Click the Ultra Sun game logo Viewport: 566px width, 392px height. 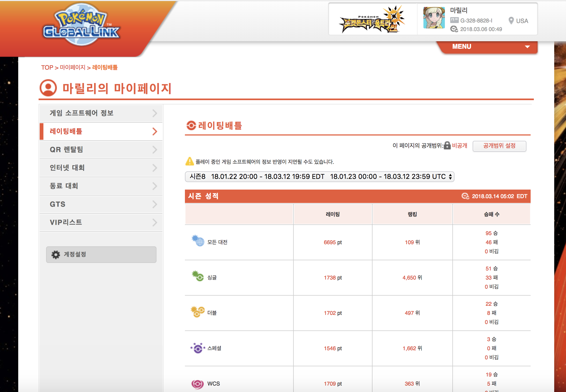tap(372, 19)
